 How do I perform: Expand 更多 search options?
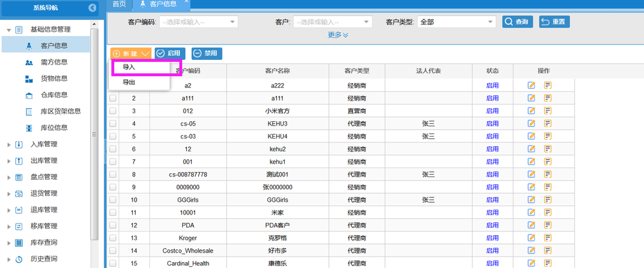337,35
